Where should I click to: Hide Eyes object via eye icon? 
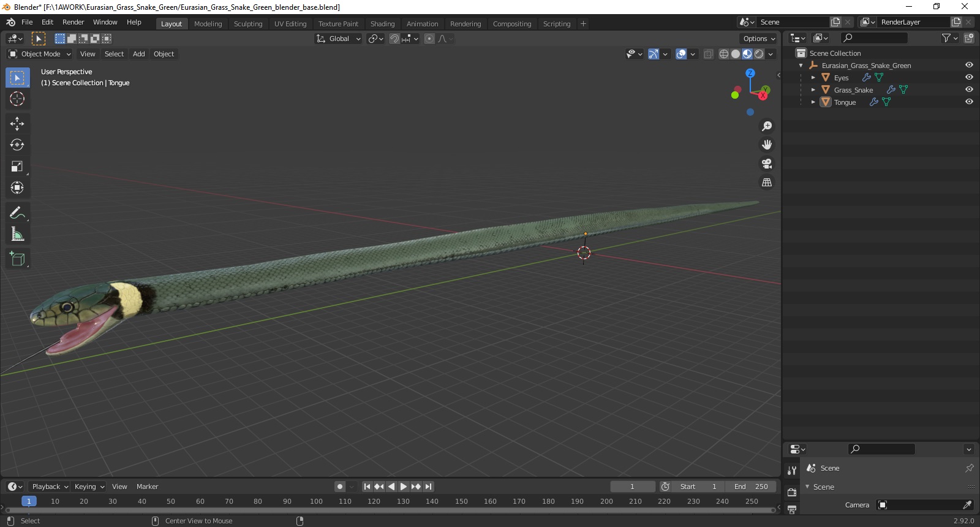(969, 77)
